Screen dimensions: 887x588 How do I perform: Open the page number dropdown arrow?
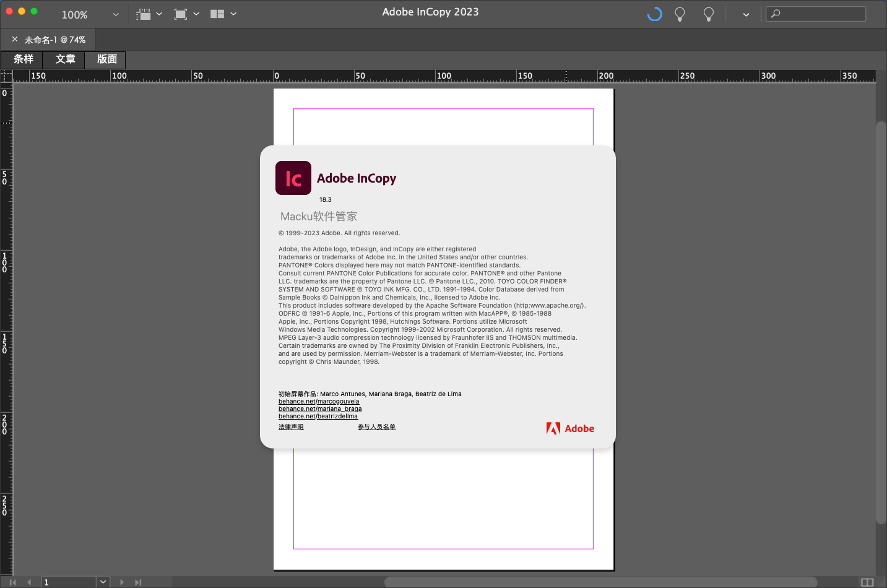pos(103,582)
